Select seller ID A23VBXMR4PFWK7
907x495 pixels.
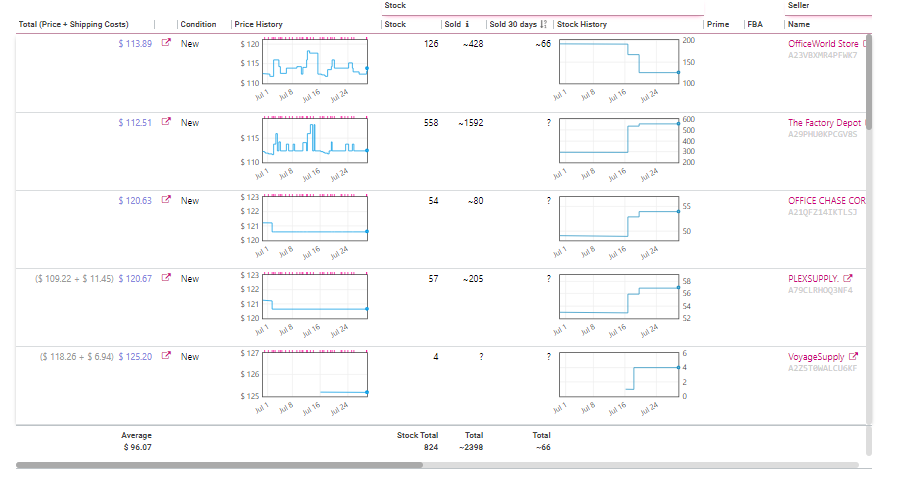pos(823,56)
